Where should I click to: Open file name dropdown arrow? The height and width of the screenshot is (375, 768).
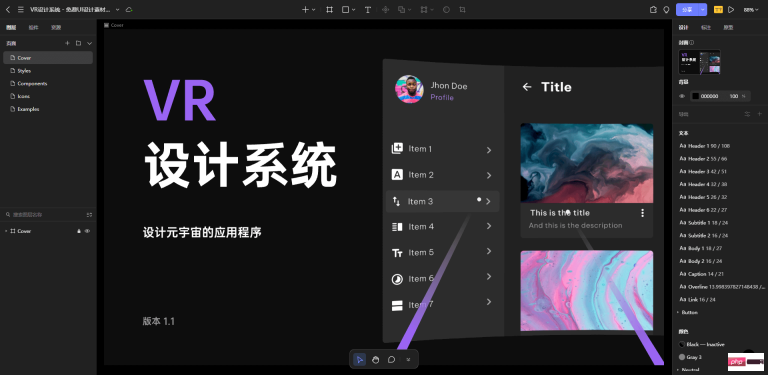118,9
